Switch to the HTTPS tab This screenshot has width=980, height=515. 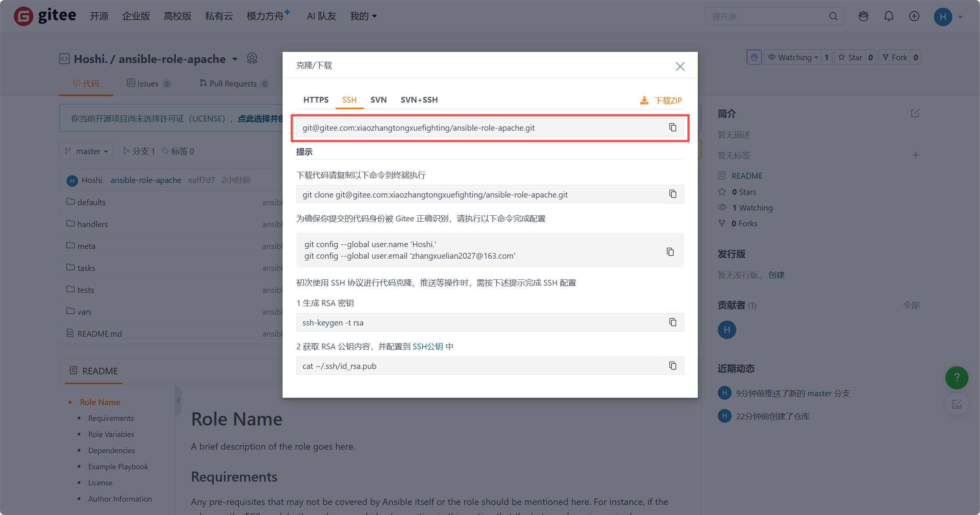click(x=316, y=100)
